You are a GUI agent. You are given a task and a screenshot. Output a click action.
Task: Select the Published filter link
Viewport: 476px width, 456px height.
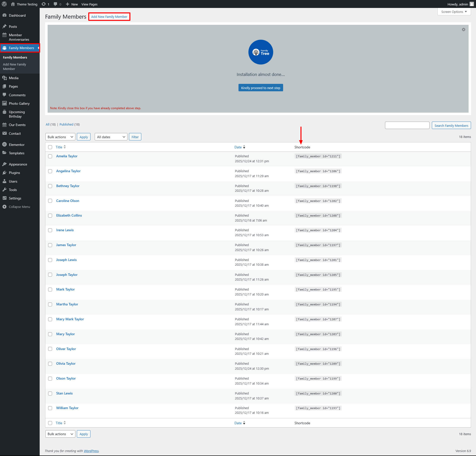pyautogui.click(x=66, y=124)
